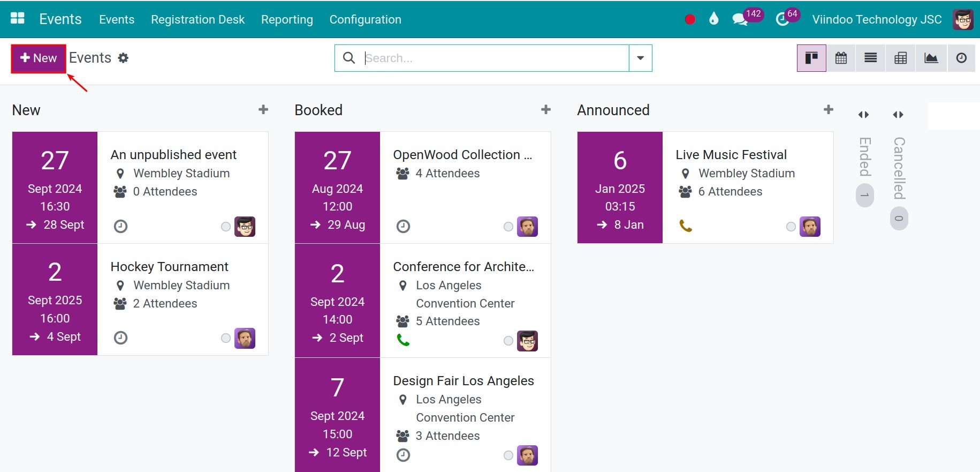Expand the folded Ended column
The height and width of the screenshot is (472, 980).
(x=863, y=115)
